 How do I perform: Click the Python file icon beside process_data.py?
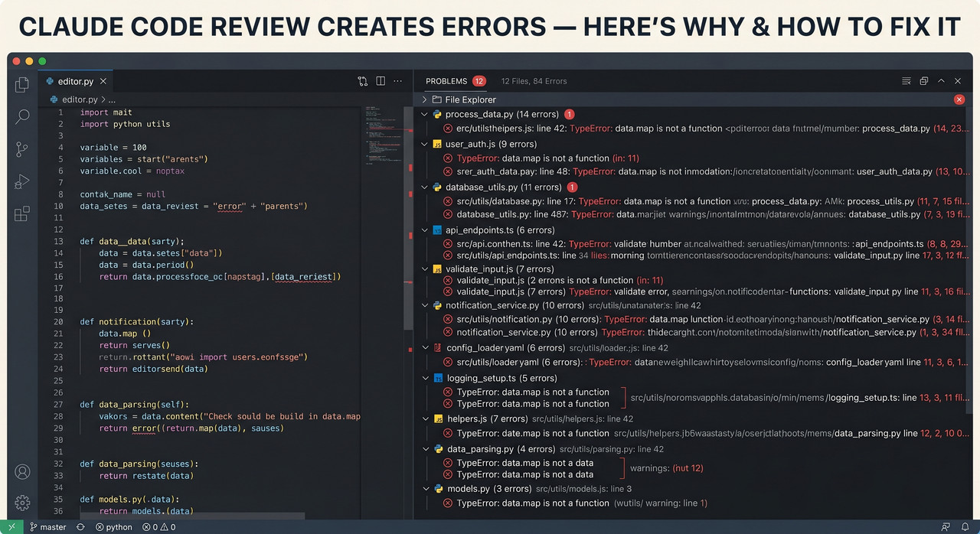tap(438, 114)
